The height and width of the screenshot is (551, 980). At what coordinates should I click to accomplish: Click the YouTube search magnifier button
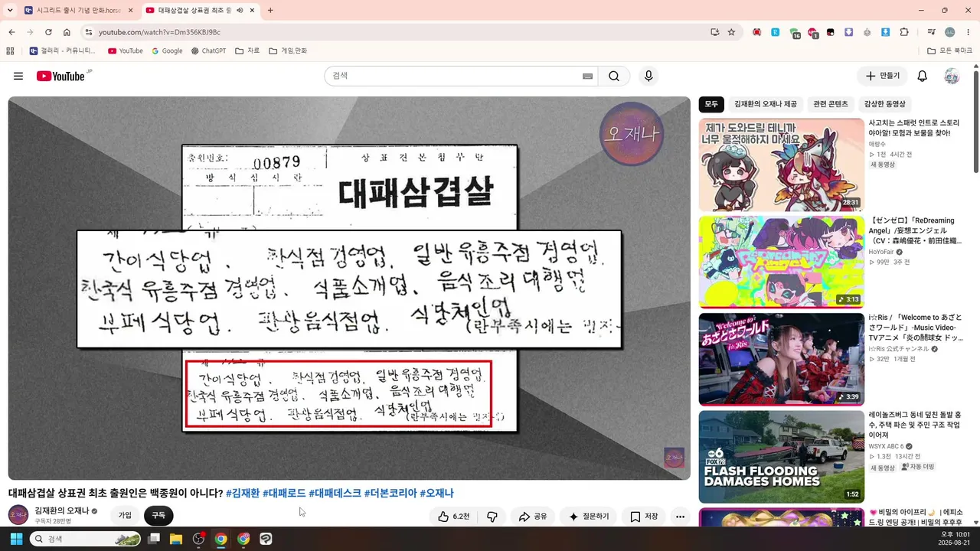(x=614, y=76)
